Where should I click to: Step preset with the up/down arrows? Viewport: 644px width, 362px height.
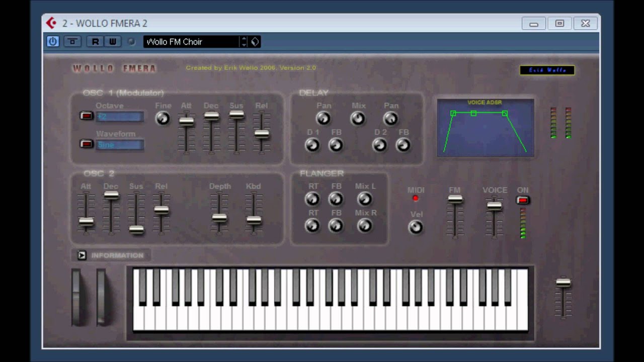tap(244, 42)
